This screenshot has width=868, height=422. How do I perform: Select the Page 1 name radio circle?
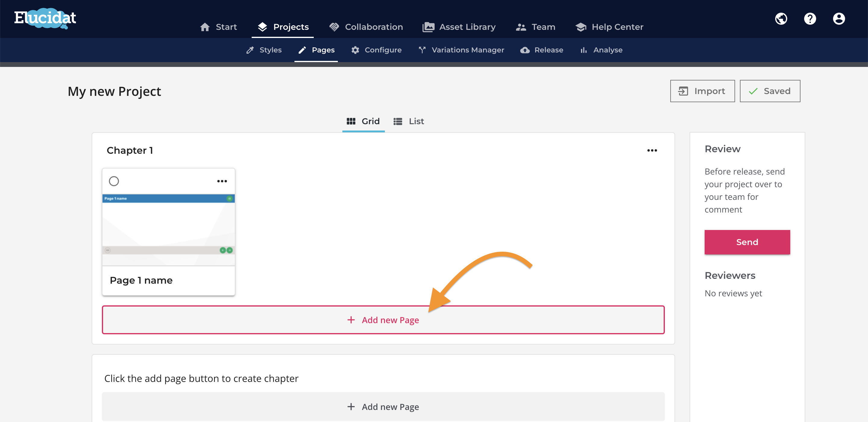click(x=114, y=181)
